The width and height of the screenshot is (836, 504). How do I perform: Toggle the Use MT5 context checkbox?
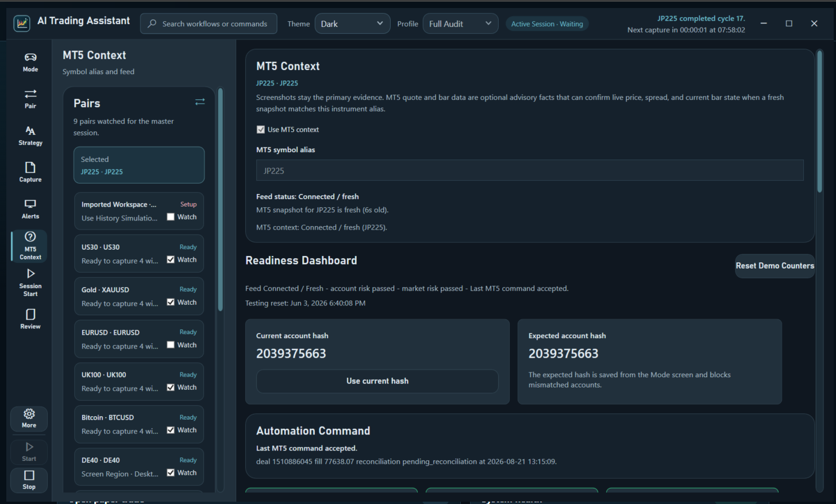coord(261,130)
